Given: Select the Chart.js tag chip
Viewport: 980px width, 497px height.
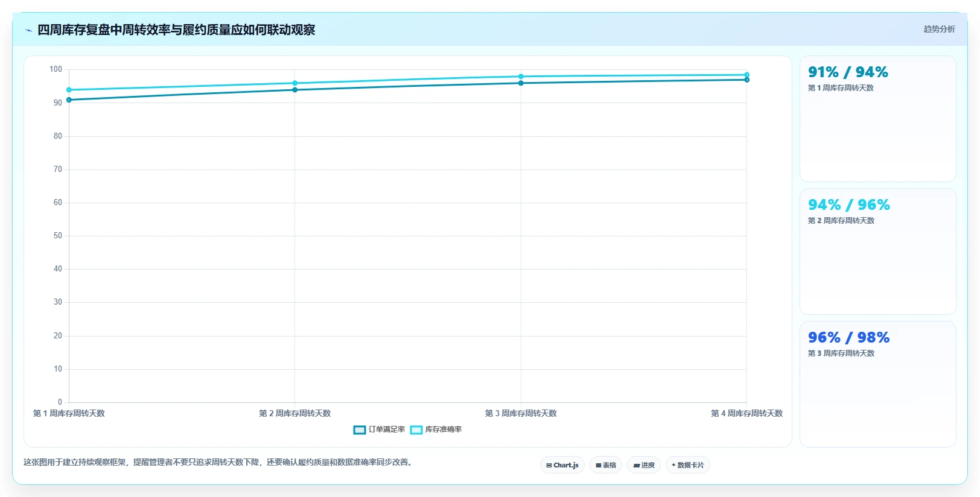Looking at the screenshot, I should pyautogui.click(x=562, y=465).
